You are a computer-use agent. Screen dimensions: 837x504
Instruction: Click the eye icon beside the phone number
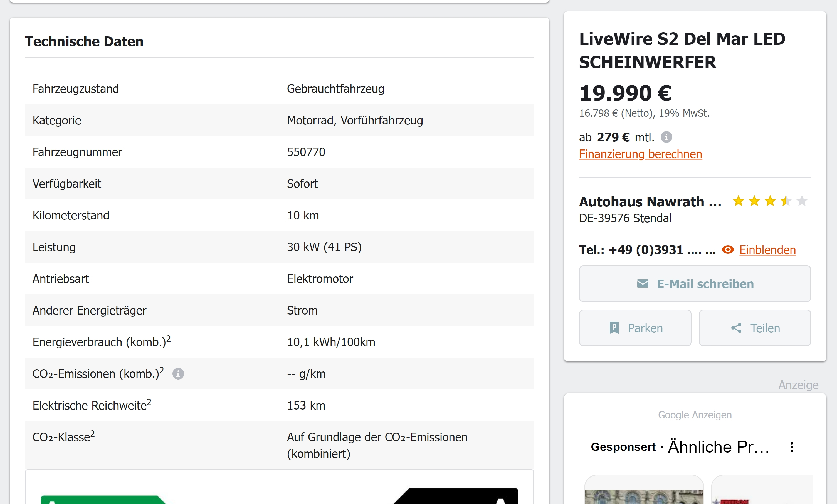728,250
